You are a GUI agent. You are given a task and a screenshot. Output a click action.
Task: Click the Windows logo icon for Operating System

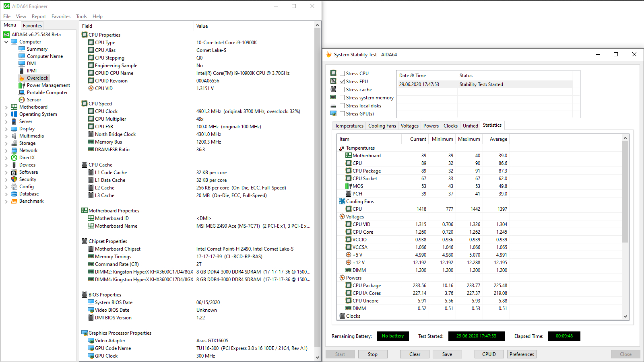[14, 114]
